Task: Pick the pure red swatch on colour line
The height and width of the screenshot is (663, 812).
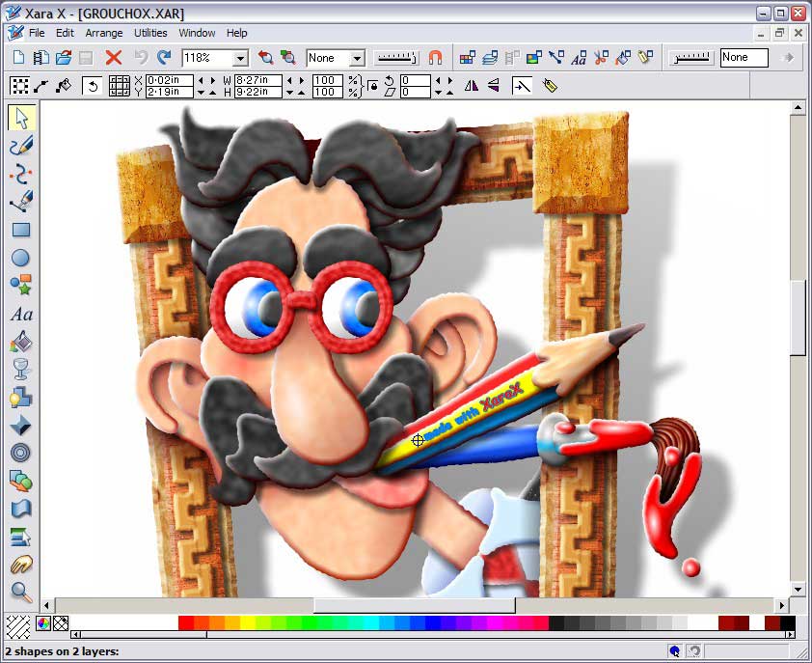Action: coord(186,622)
